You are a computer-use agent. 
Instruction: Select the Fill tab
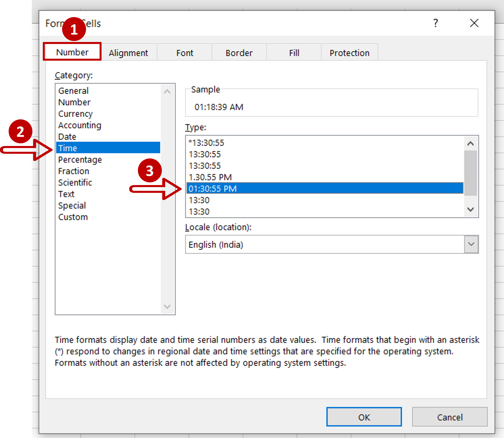(294, 53)
